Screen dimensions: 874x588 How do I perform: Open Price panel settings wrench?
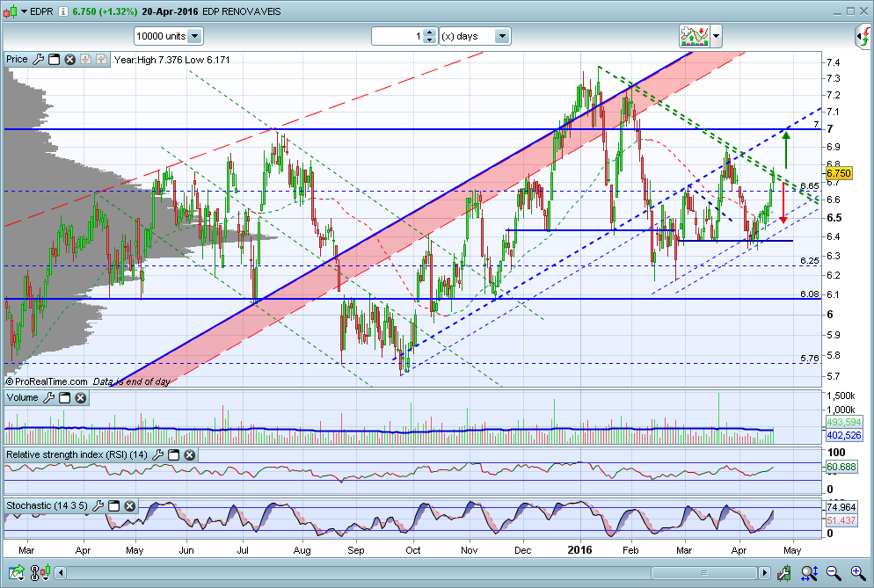point(38,60)
